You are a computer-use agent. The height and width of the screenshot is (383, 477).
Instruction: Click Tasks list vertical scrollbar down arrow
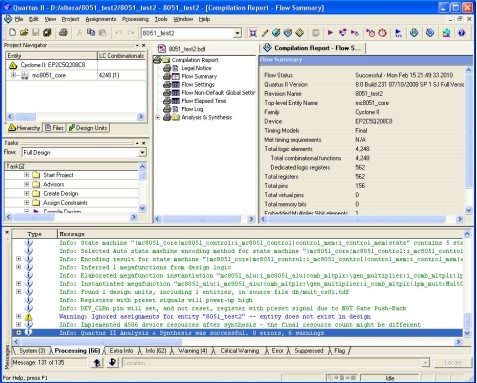click(142, 208)
